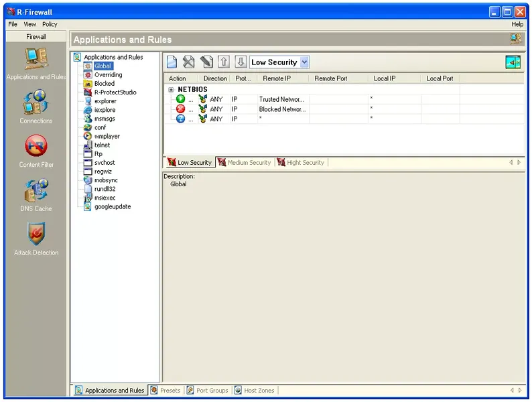Screen dimensions: 532x402
Task: Open Attack Detection from sidebar
Action: [36, 237]
